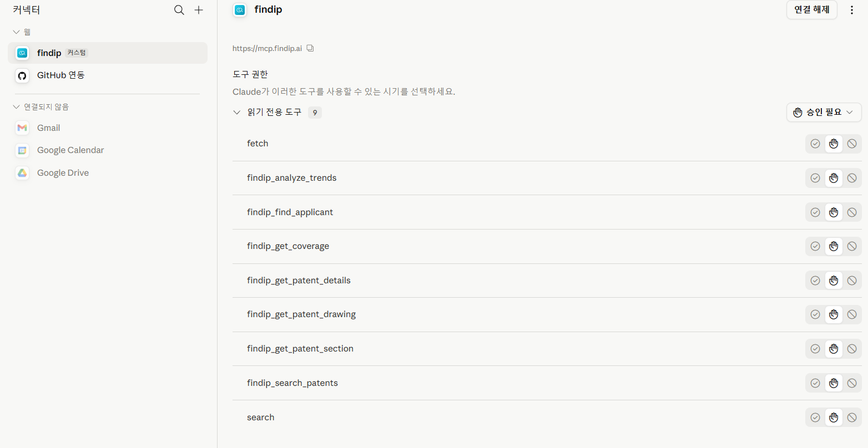Screen dimensions: 868x448
Task: Require approval for findip_get_coverage
Action: pos(834,246)
